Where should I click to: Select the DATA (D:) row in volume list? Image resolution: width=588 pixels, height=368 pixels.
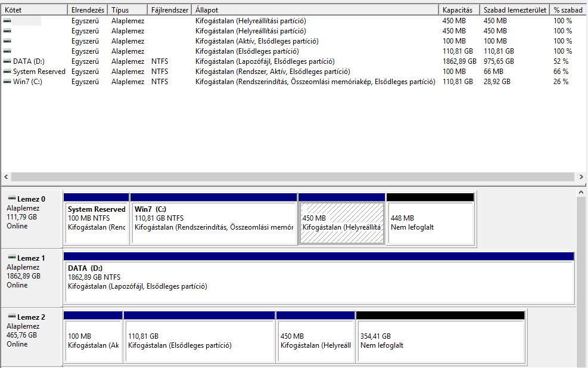(293, 61)
